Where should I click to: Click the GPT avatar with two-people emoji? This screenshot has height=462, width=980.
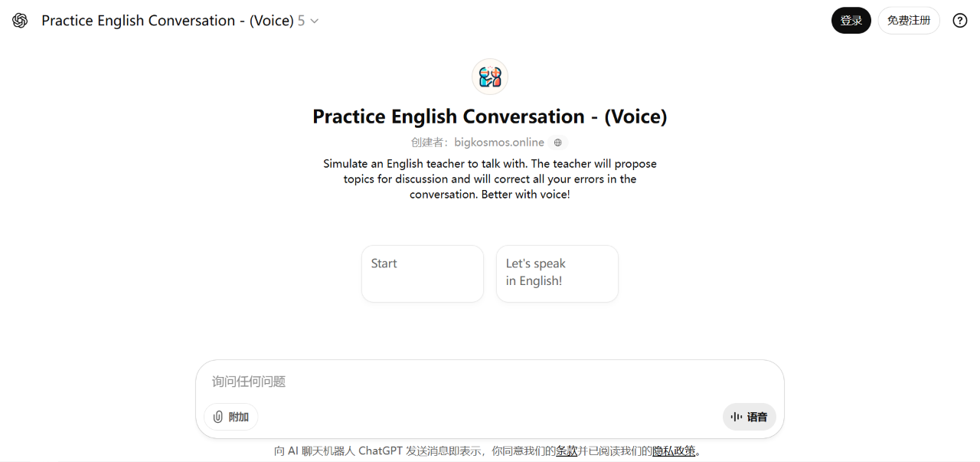click(x=489, y=77)
